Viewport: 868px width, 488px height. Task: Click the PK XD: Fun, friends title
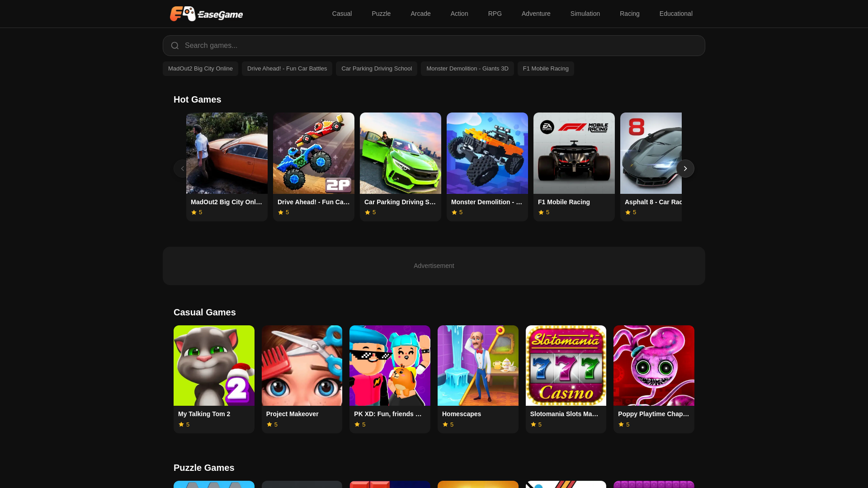388,414
